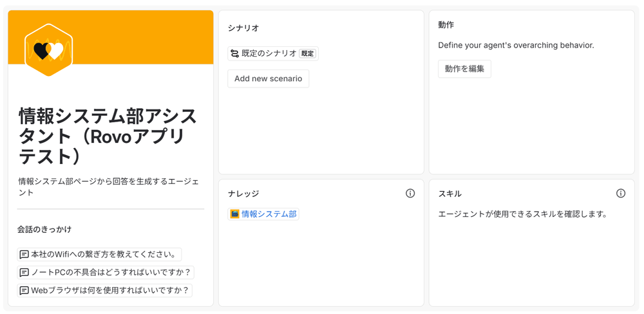Viewport: 644px width, 314px height.
Task: Click the agent avatar hexagon with hearts
Action: point(48,50)
